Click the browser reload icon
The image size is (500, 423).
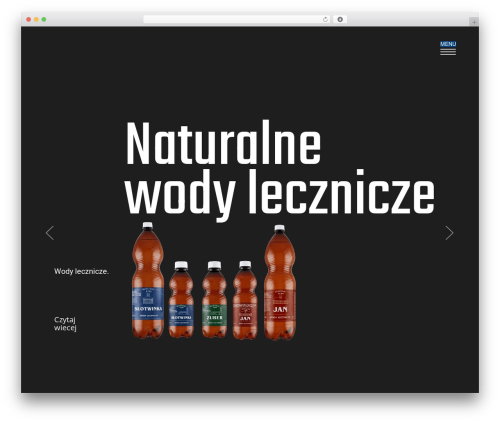(x=325, y=20)
